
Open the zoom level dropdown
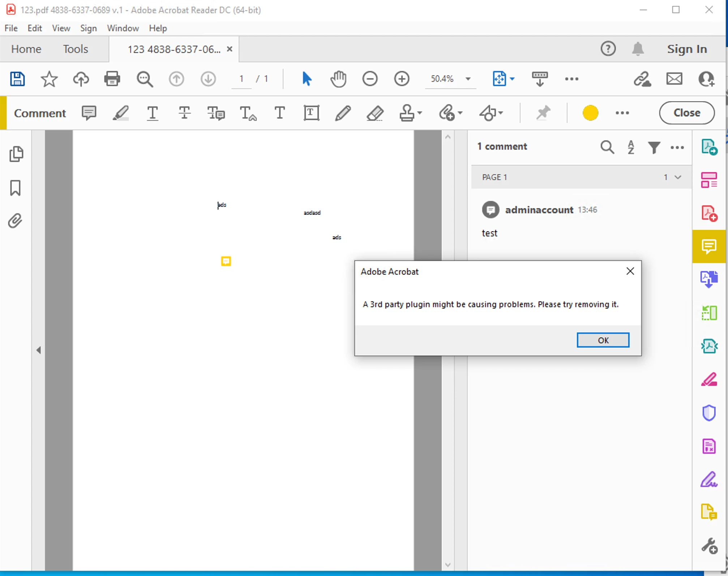(x=468, y=79)
